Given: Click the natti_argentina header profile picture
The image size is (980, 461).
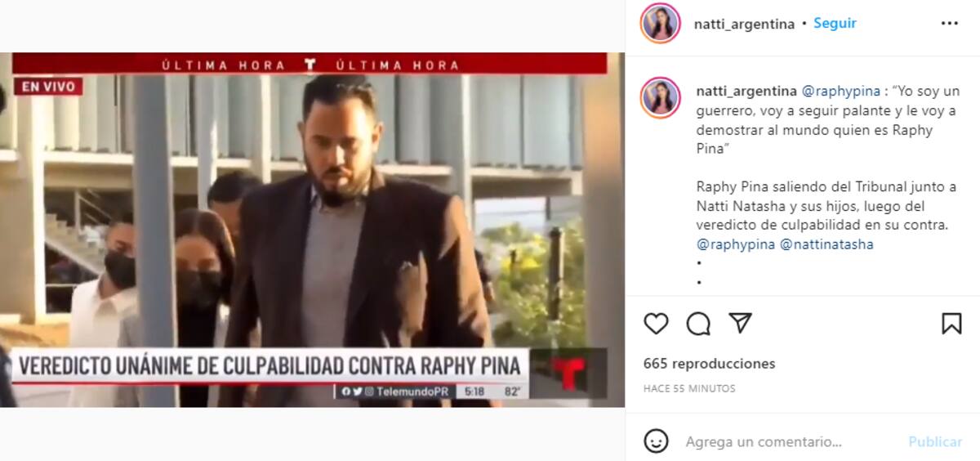Looking at the screenshot, I should [661, 24].
